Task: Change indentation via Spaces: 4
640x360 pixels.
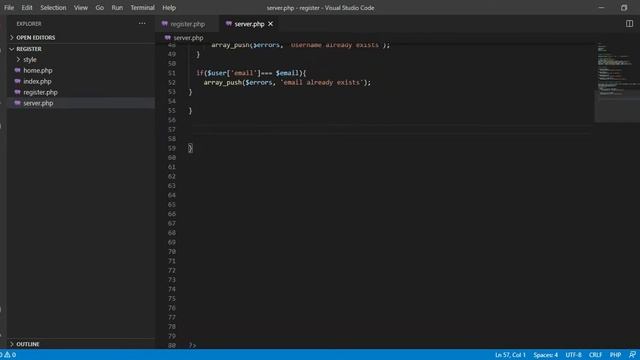Action: (x=545, y=355)
